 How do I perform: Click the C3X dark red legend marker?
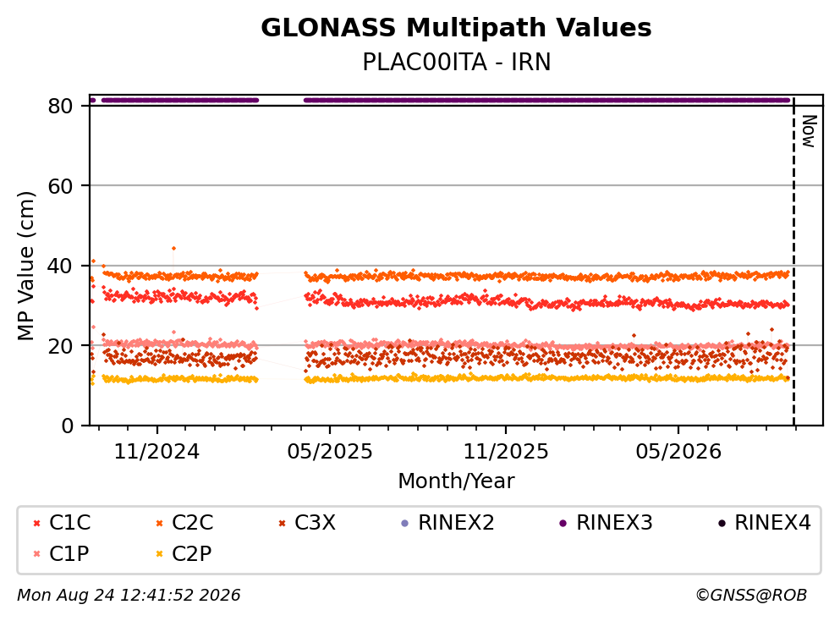pyautogui.click(x=282, y=523)
